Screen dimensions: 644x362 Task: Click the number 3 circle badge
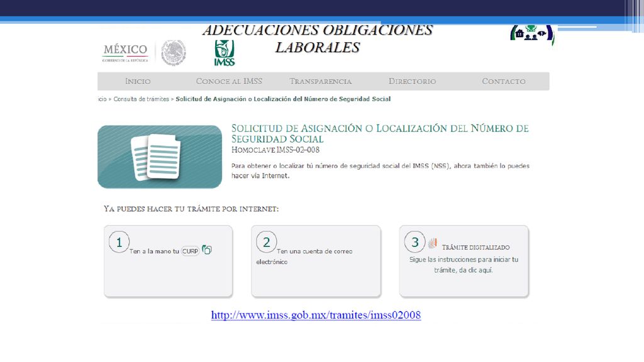[415, 242]
